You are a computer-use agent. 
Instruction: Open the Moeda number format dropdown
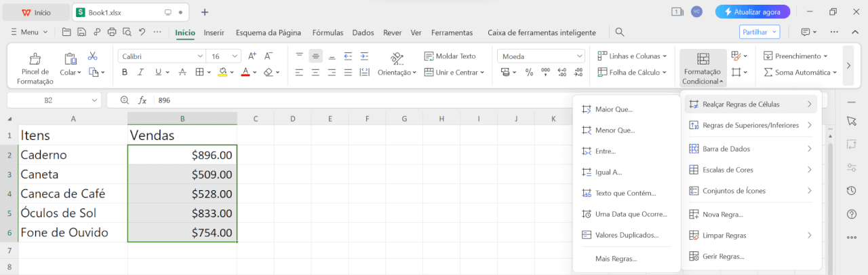click(x=578, y=56)
